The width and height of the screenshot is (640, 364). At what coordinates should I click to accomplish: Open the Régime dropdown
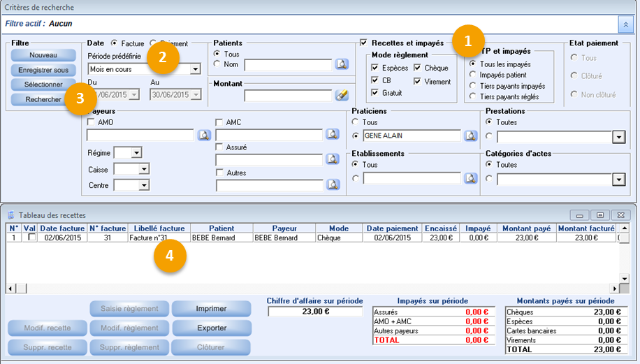pos(136,152)
